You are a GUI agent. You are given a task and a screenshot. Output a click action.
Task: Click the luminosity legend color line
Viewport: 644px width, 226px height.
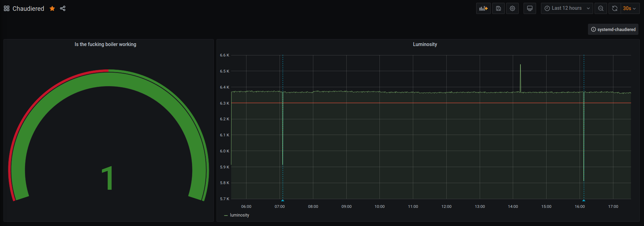226,216
